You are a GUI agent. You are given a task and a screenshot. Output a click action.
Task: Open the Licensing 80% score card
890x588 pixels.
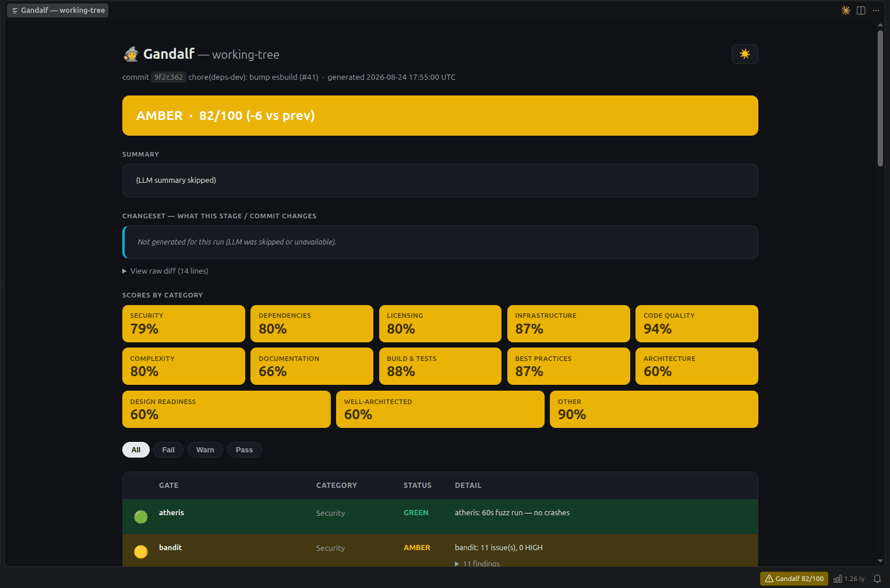click(440, 324)
